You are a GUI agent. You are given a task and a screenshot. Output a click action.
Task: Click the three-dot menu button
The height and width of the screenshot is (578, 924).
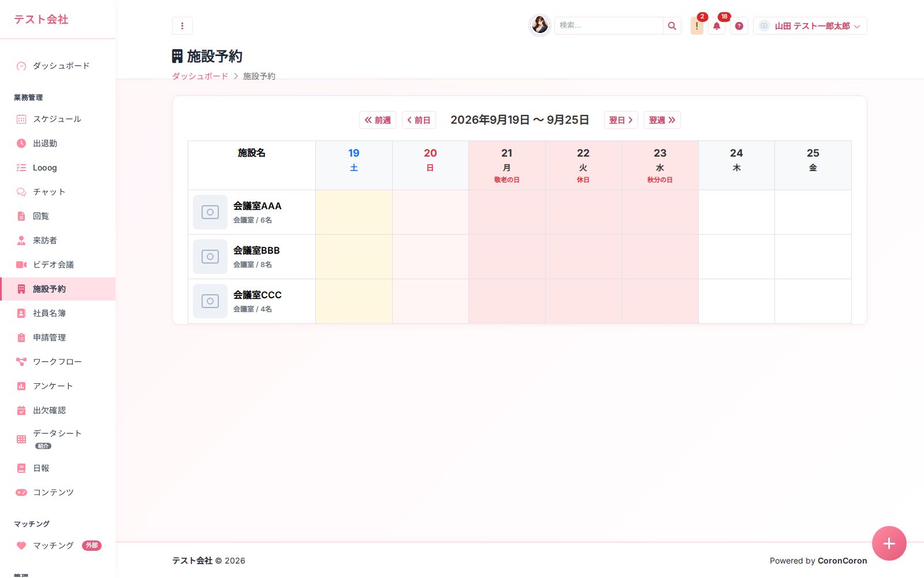(x=182, y=26)
